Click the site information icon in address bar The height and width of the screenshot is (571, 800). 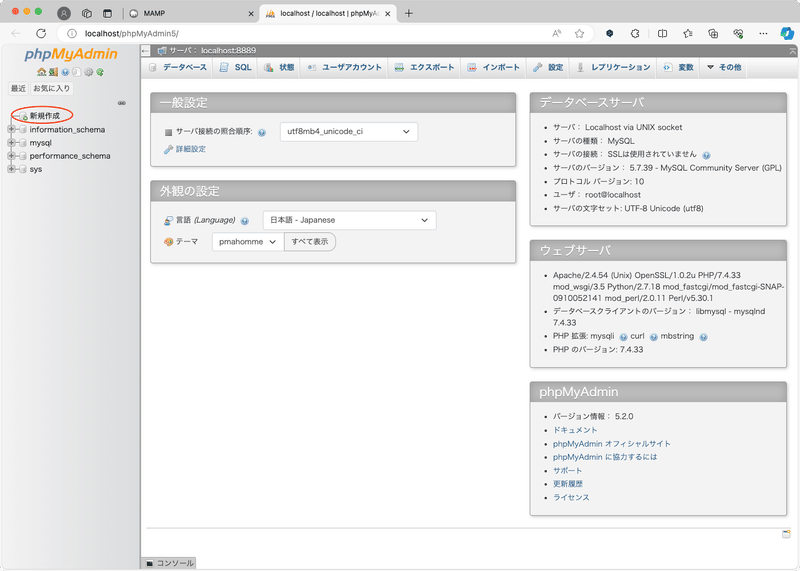[72, 34]
